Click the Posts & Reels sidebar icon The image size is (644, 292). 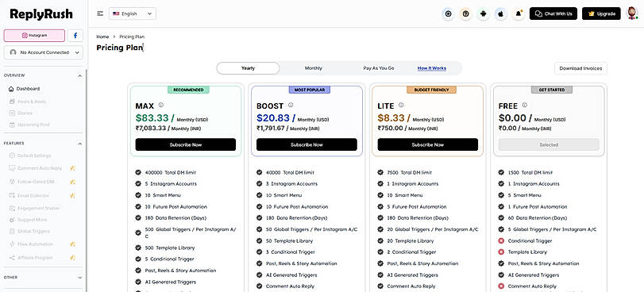tap(11, 102)
